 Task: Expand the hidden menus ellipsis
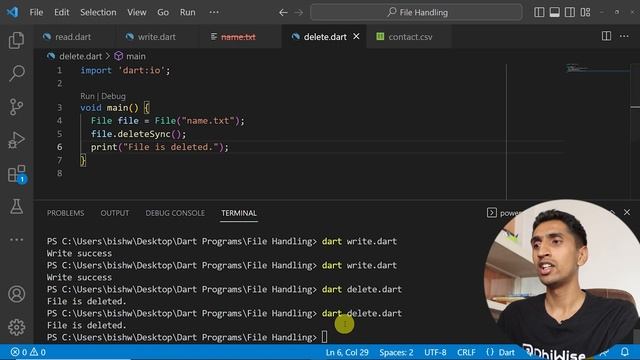pyautogui.click(x=214, y=12)
